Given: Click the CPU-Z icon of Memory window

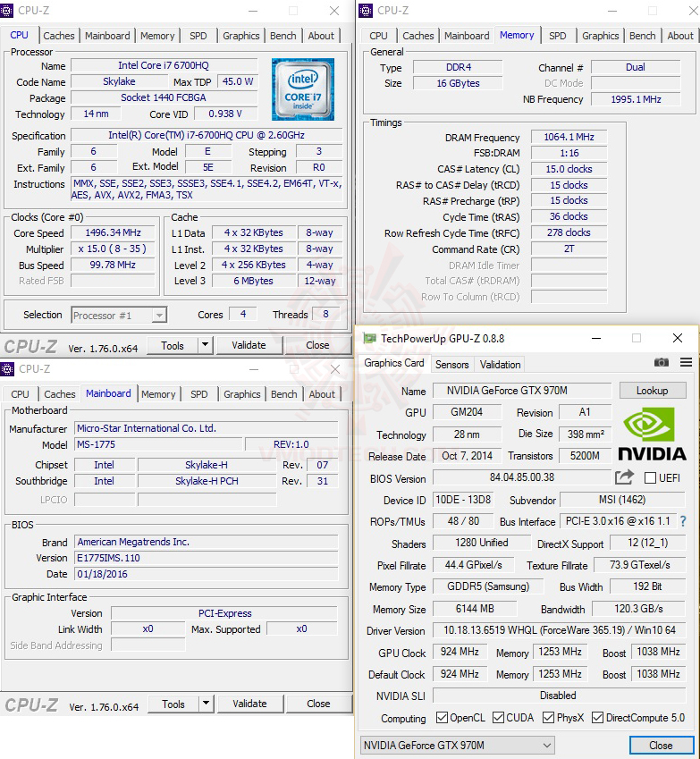Looking at the screenshot, I should (x=366, y=10).
